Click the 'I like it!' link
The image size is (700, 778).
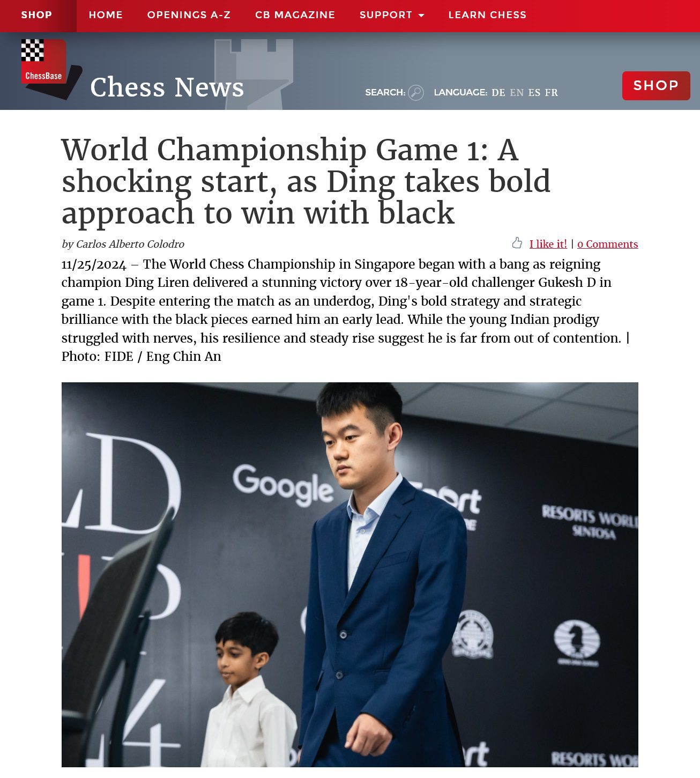[548, 244]
